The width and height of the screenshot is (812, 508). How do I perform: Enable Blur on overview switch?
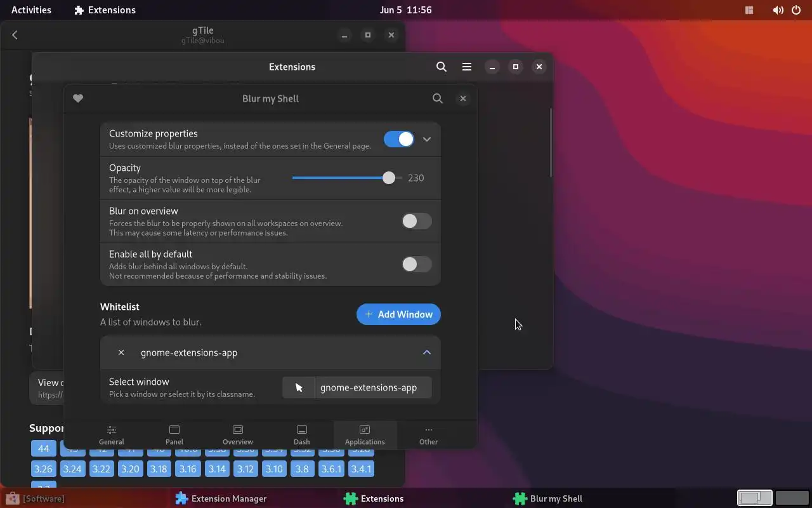click(x=417, y=221)
